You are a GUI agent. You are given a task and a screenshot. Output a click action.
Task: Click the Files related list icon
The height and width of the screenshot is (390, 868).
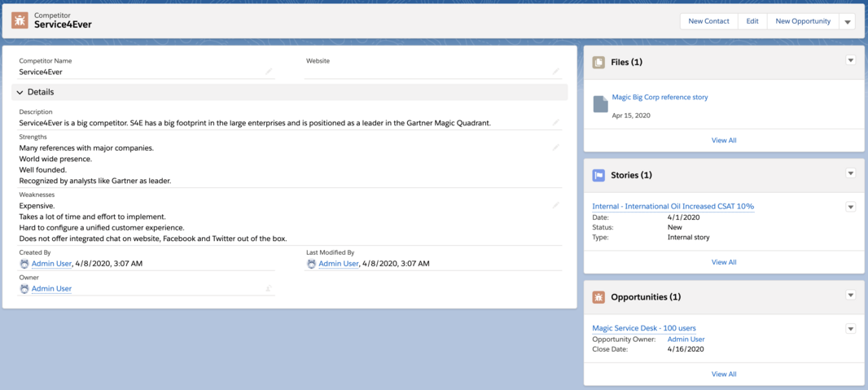coord(598,62)
